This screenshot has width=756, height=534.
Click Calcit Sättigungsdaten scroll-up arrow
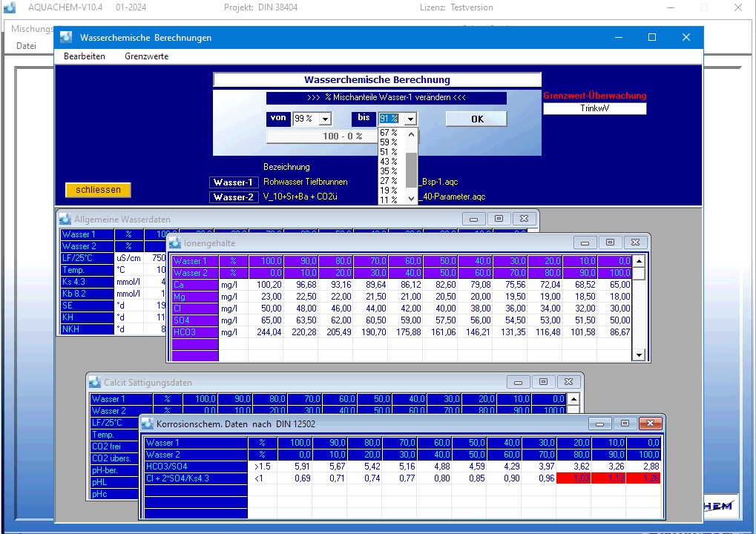573,399
